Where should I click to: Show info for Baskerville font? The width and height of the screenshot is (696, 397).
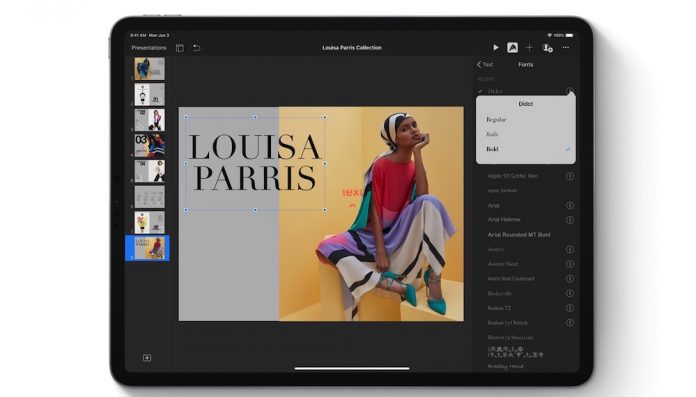[570, 294]
